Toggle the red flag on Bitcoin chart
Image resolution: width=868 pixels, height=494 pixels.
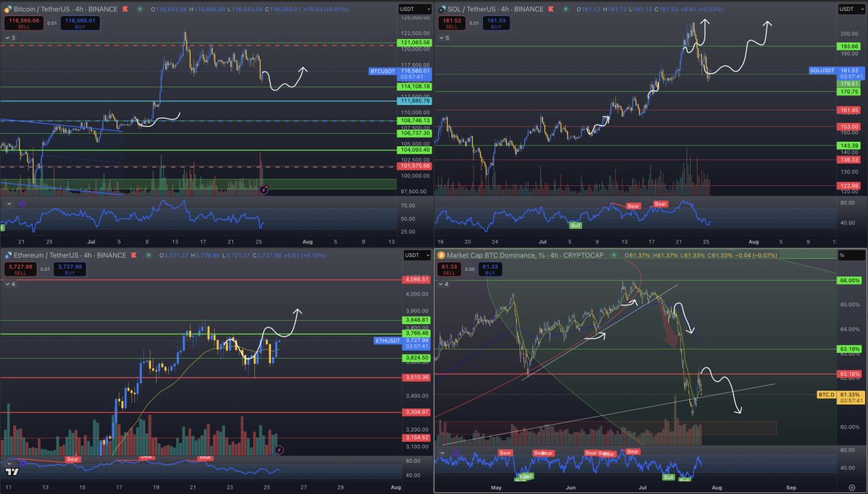point(126,9)
